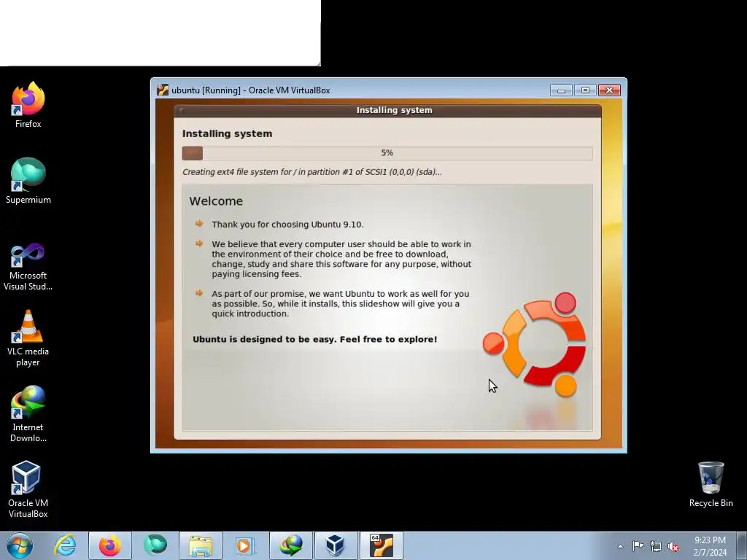The image size is (747, 560).
Task: Show hidden system tray icons arrow
Action: [620, 546]
